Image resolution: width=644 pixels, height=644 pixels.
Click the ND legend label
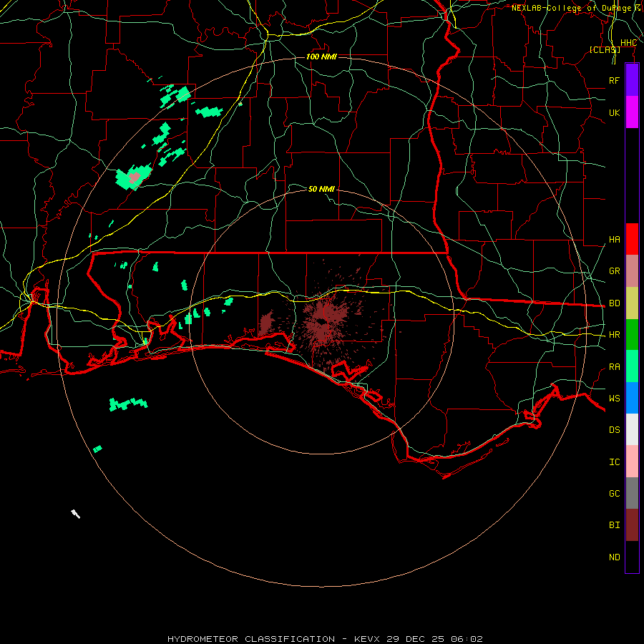(614, 557)
